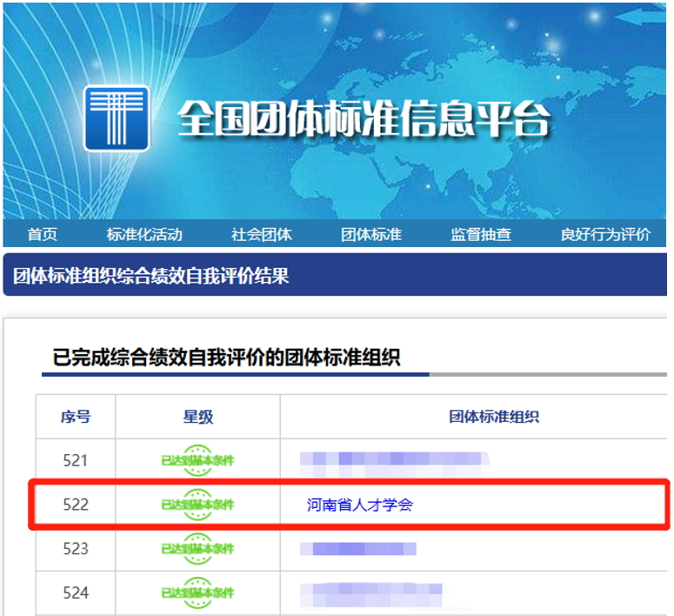Click the 团体标准组织 column header
Image resolution: width=674 pixels, height=616 pixels.
click(494, 417)
